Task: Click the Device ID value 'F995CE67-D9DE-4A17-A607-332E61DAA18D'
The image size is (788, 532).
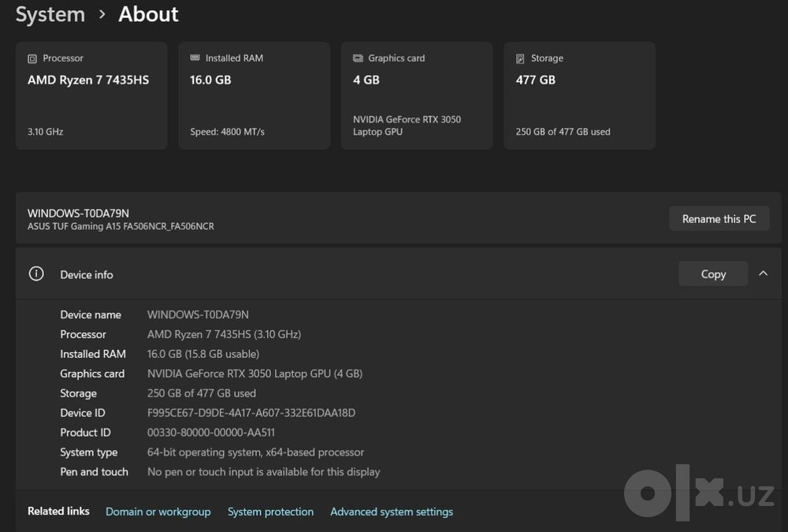Action: (251, 413)
